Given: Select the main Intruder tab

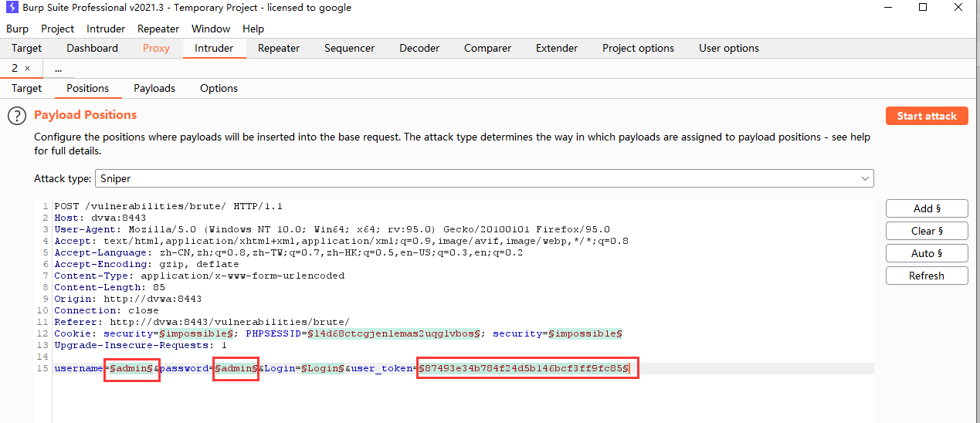Looking at the screenshot, I should click(x=214, y=48).
